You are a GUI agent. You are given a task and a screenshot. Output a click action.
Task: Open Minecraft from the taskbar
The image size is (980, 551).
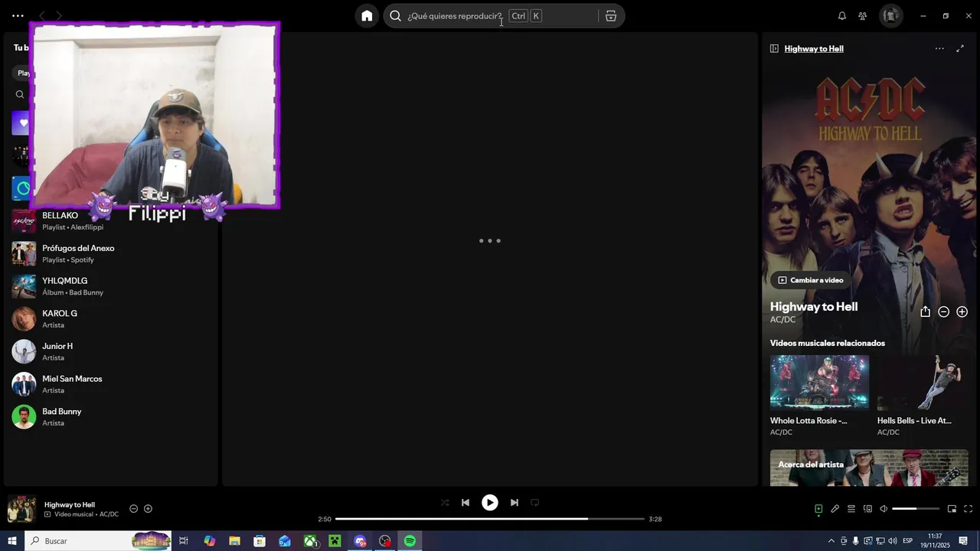pyautogui.click(x=335, y=541)
